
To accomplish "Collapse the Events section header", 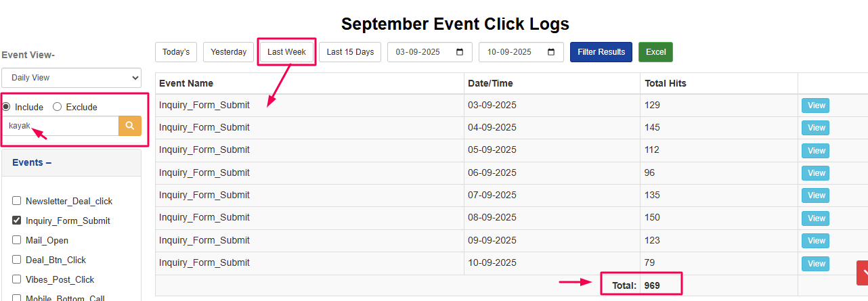I will tap(32, 162).
